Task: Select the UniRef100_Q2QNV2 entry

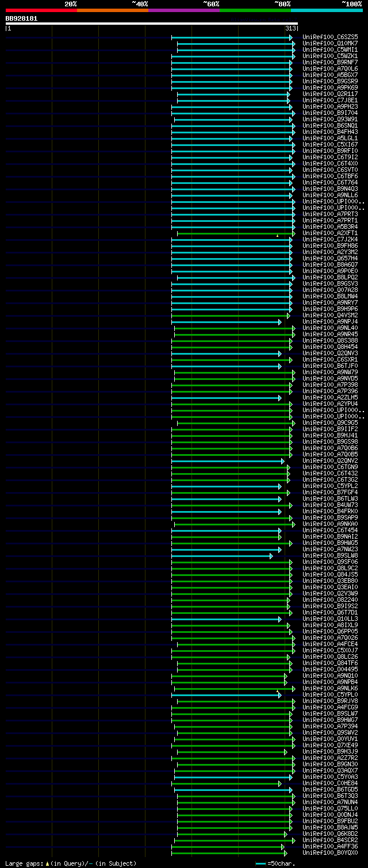Action: click(x=330, y=460)
